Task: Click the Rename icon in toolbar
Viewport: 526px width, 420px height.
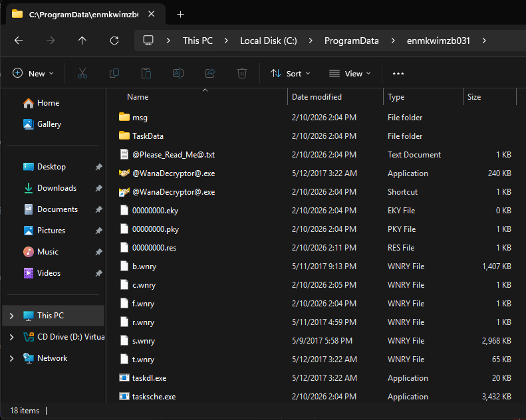Action: pyautogui.click(x=178, y=73)
